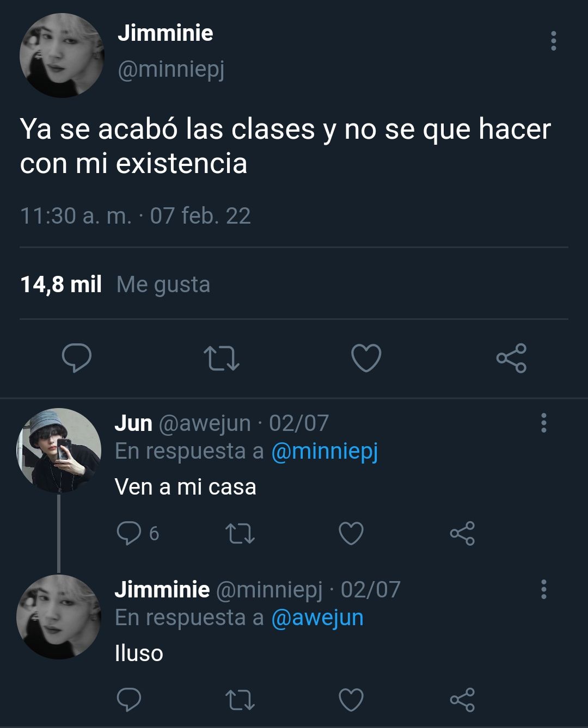
Task: Open more options on Jun's reply
Action: click(543, 423)
